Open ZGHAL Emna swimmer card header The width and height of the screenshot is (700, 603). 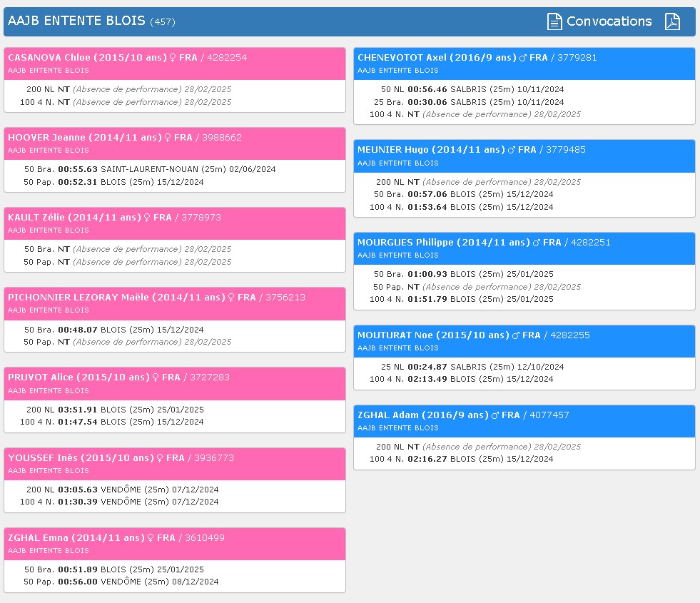tap(175, 544)
